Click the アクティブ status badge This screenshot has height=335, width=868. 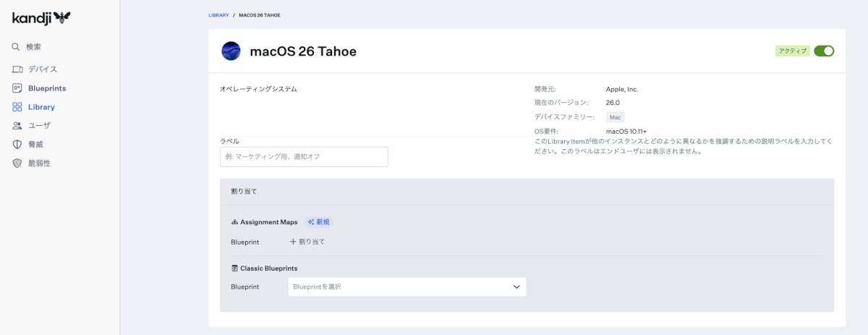click(x=792, y=51)
